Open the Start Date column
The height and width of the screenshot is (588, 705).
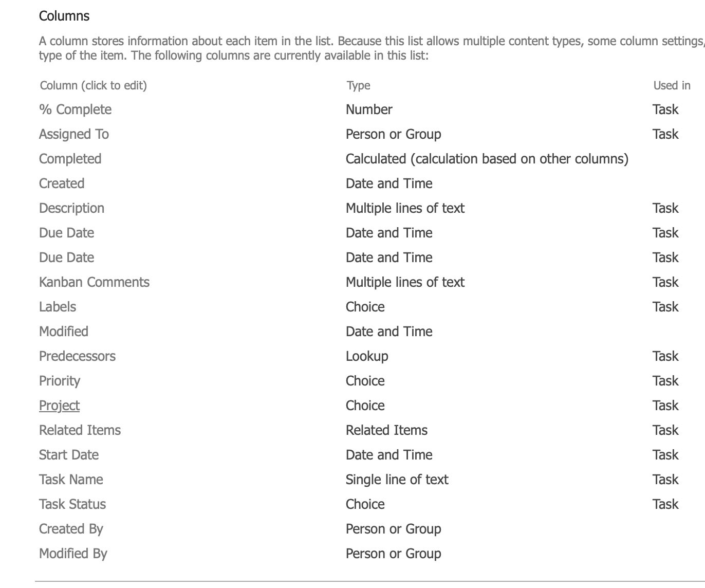pyautogui.click(x=69, y=455)
